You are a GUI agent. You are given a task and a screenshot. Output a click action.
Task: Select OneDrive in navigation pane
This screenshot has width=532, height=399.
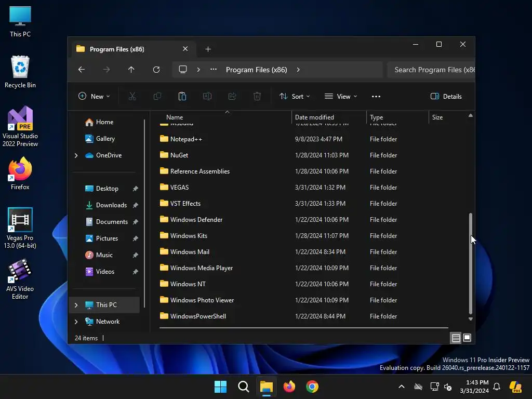(x=109, y=155)
